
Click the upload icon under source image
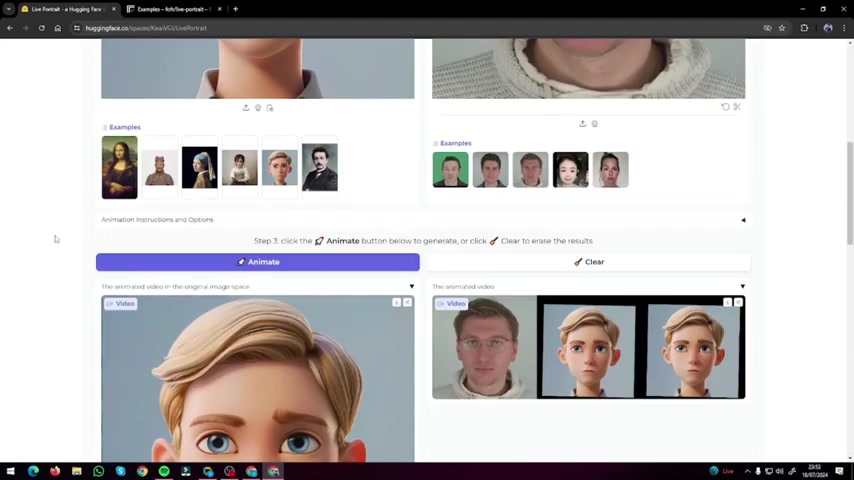(x=246, y=108)
